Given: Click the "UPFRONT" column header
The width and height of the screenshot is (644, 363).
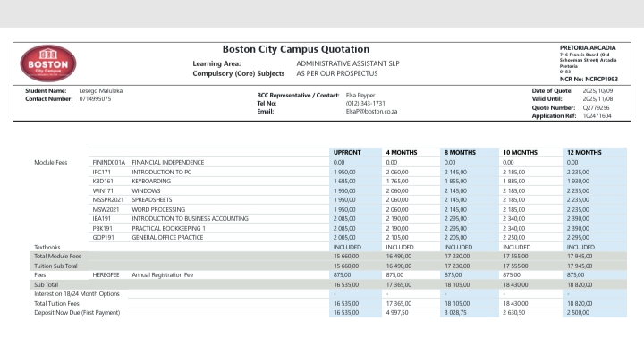Looking at the screenshot, I should 347,152.
